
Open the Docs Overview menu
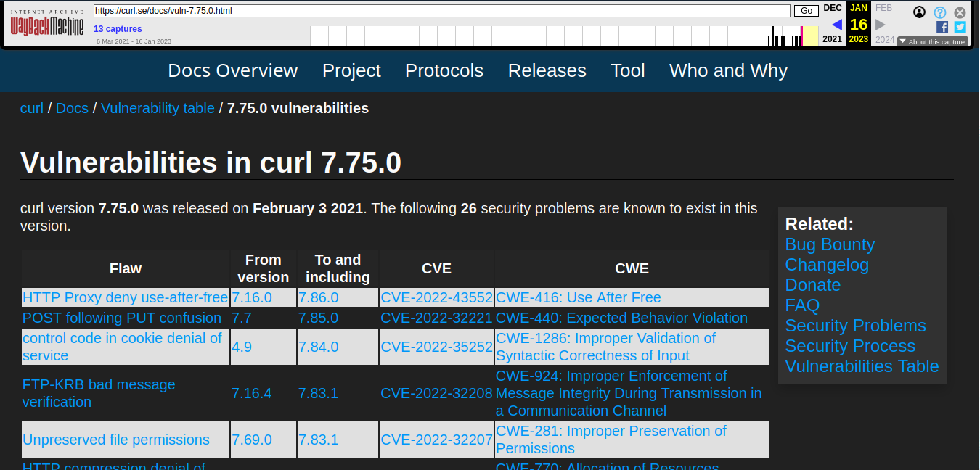233,70
